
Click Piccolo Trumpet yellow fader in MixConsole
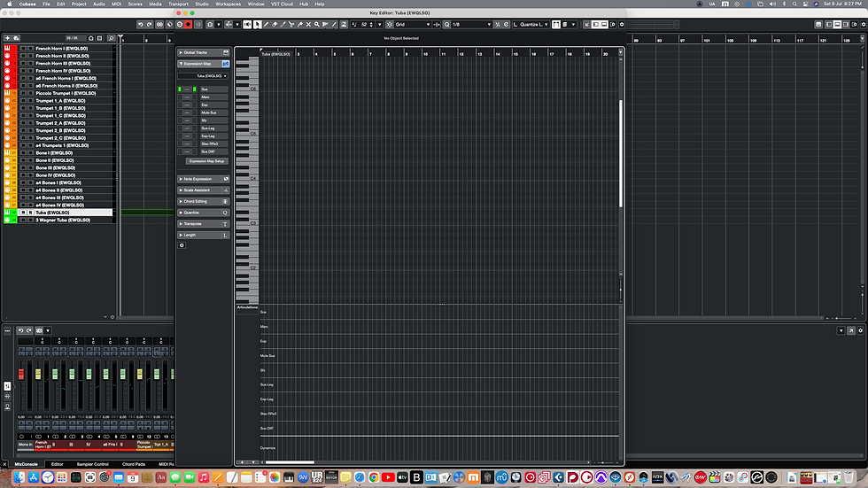[140, 375]
